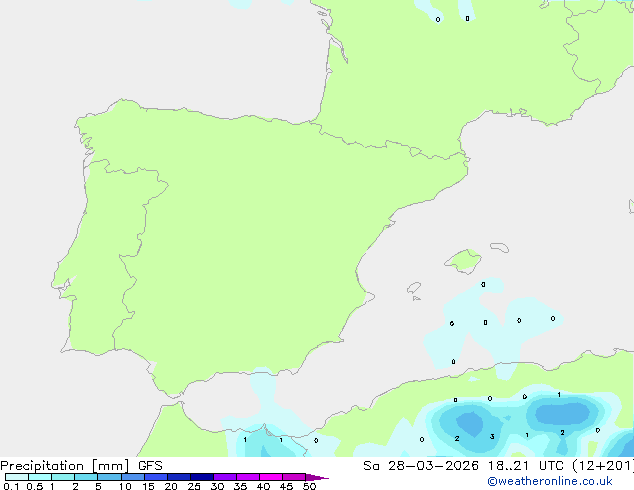Click legend label '50'
This screenshot has height=490, width=634.
coord(309,486)
